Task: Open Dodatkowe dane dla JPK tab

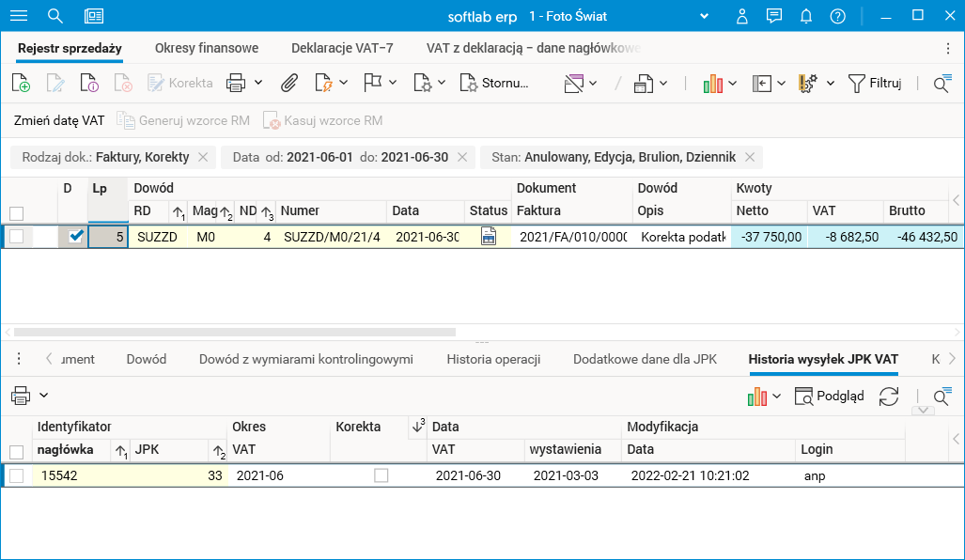Action: pos(645,359)
